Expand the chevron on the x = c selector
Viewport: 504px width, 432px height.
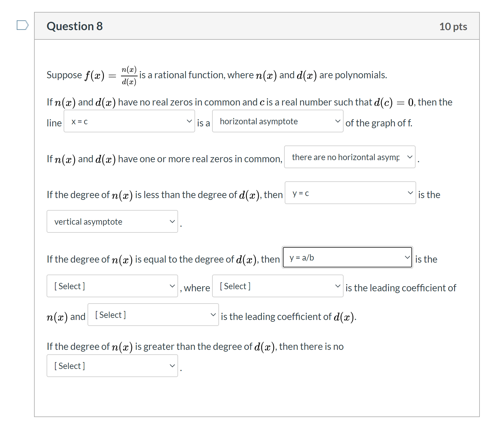click(x=189, y=121)
